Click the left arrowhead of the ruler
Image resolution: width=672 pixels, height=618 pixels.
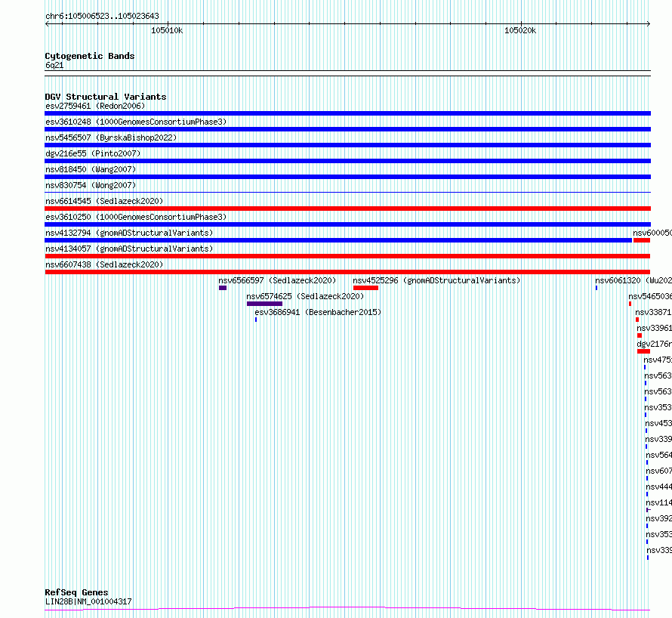[x=47, y=24]
